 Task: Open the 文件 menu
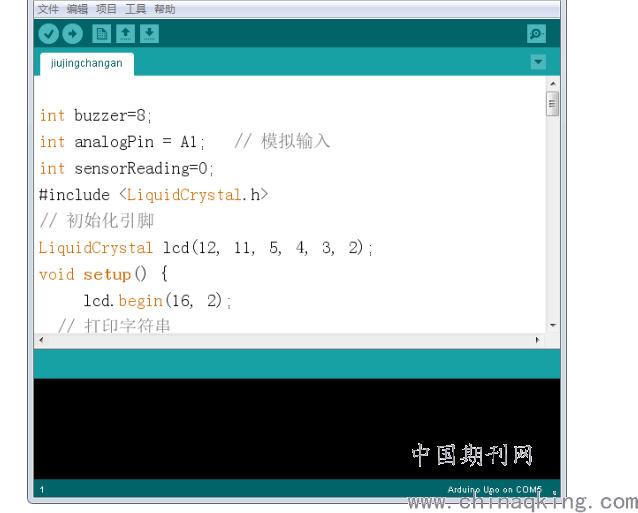pos(48,9)
